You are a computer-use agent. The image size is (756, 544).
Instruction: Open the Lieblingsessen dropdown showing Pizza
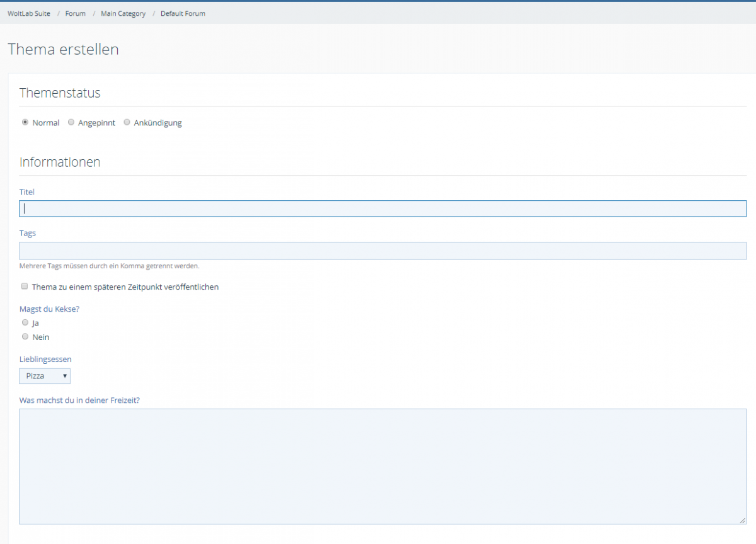coord(45,376)
